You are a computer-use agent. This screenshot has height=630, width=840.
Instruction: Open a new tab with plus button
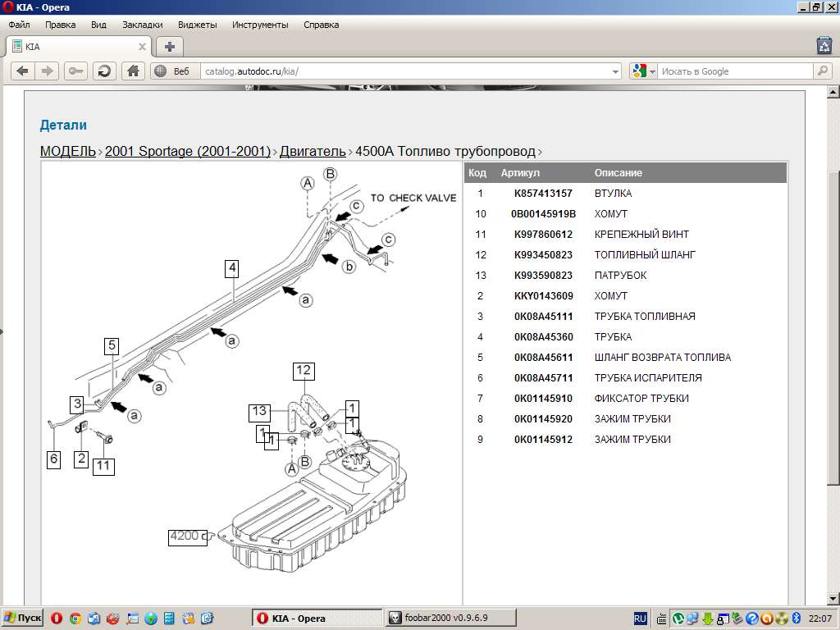(169, 47)
